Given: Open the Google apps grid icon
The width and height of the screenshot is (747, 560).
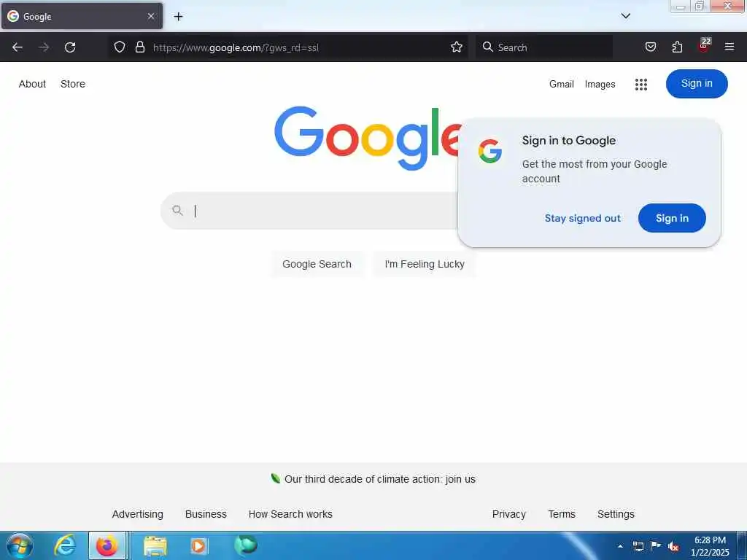Looking at the screenshot, I should click(640, 85).
